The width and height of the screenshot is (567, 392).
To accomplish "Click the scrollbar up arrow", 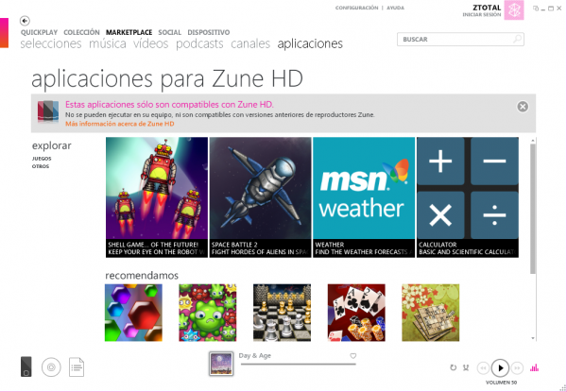I will tap(533, 140).
